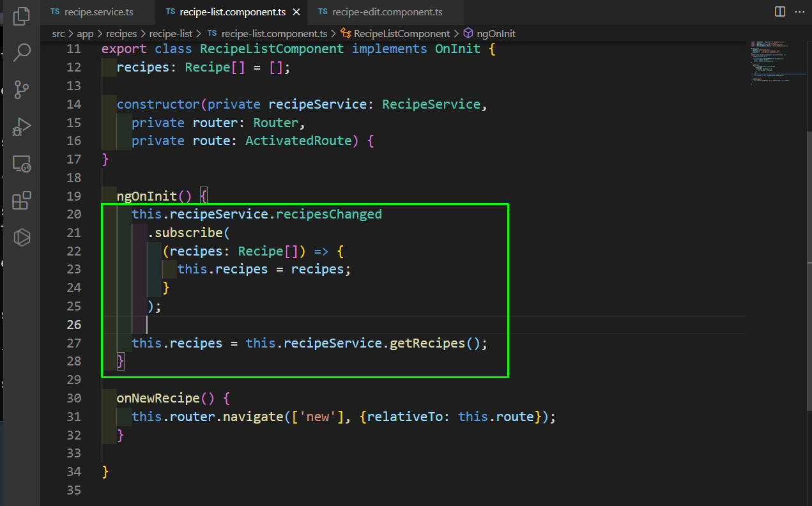
Task: Click the src breadcrumb segment
Action: 59,33
